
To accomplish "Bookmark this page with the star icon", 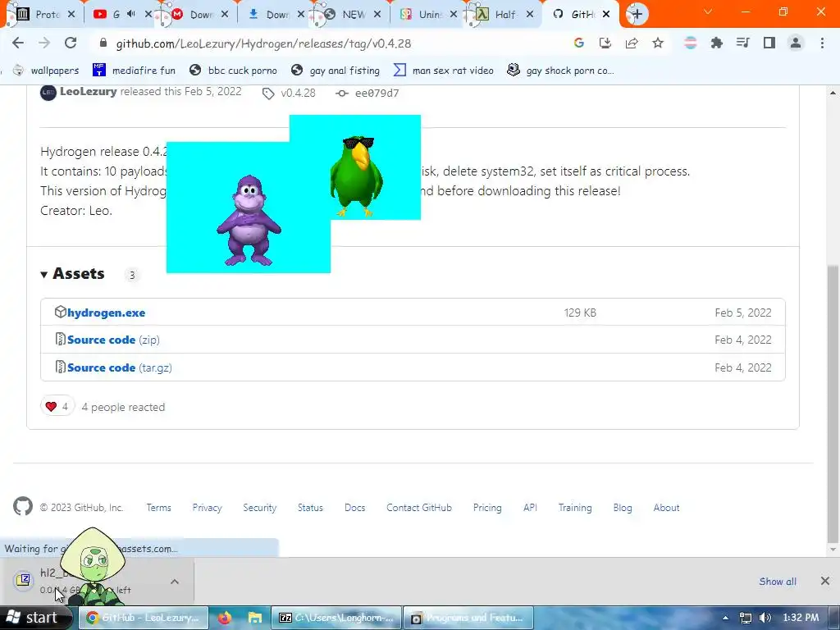I will pyautogui.click(x=658, y=43).
